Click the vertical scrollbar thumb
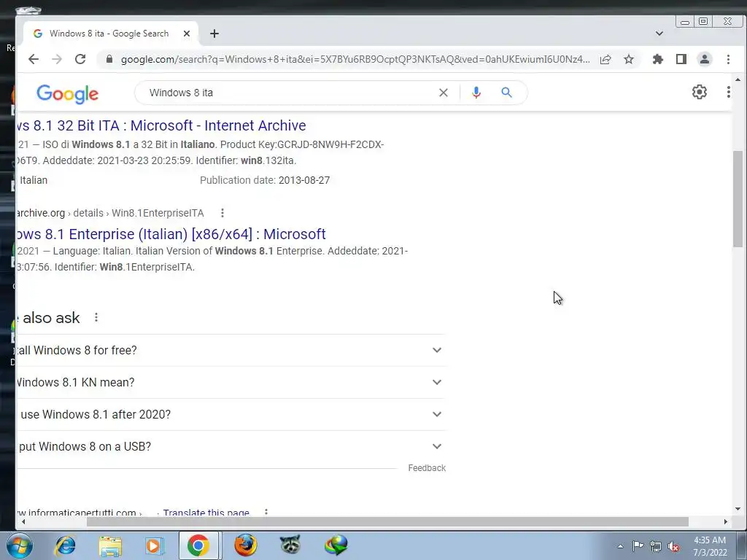 point(738,198)
